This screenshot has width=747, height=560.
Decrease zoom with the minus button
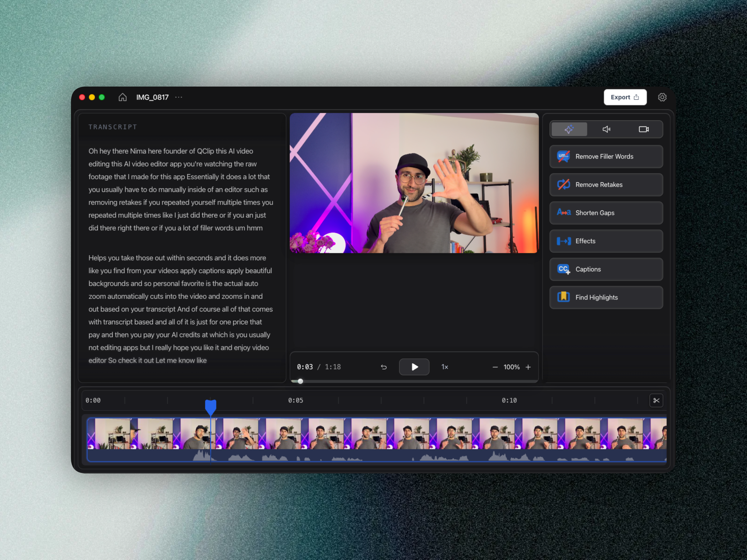[495, 367]
